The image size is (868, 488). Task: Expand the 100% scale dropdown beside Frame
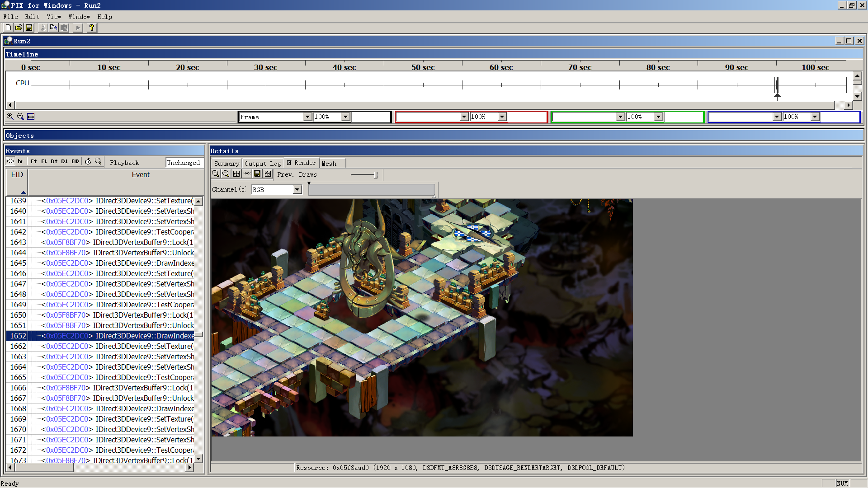coord(345,117)
